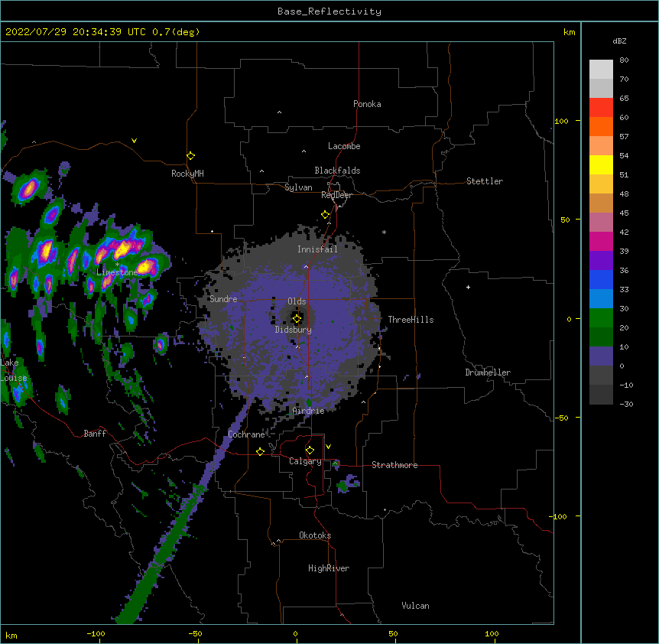Click the Limestone label
659x644 pixels.
tap(117, 272)
